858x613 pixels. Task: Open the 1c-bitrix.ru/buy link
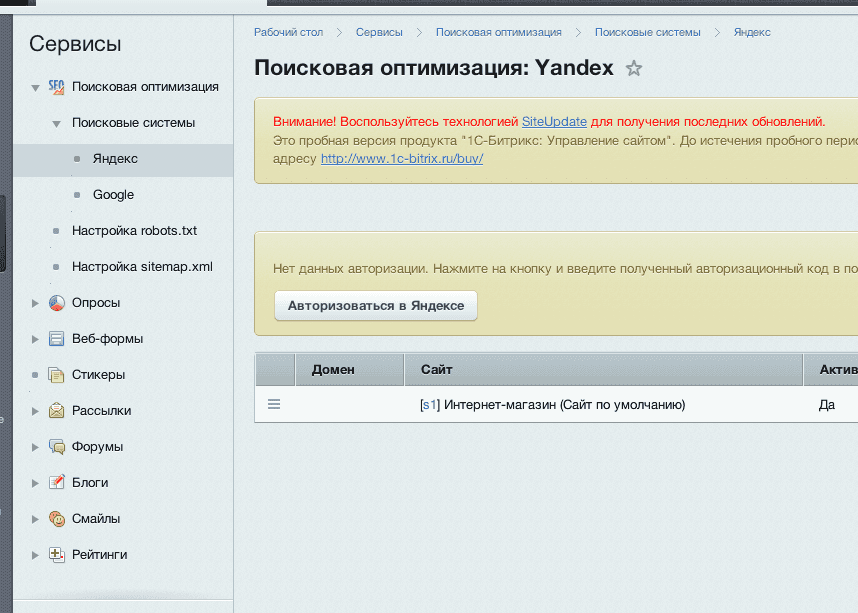point(402,159)
